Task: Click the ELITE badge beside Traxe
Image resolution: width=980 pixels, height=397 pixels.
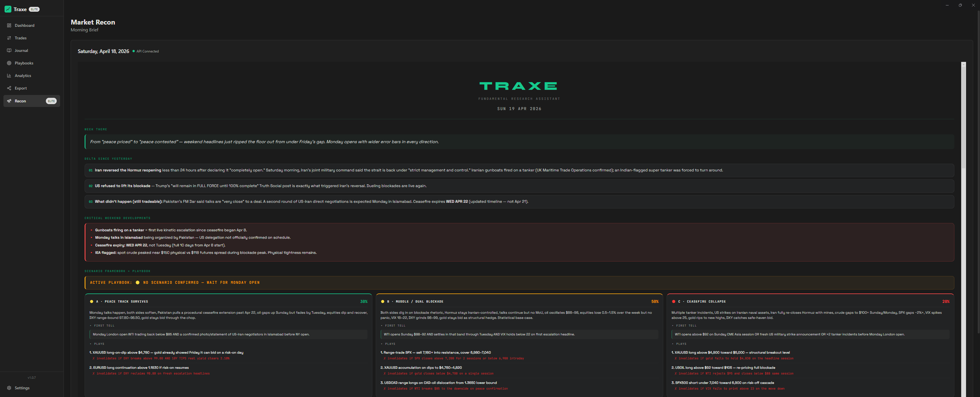Action: tap(34, 9)
